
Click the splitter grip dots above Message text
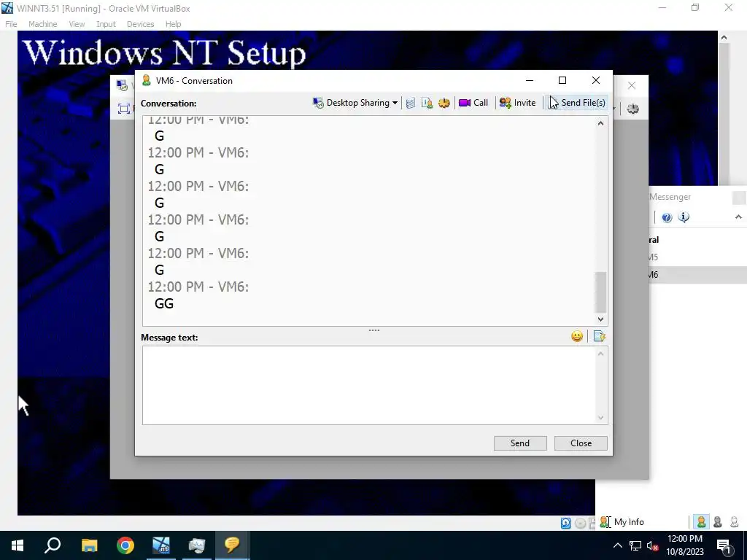pos(374,330)
